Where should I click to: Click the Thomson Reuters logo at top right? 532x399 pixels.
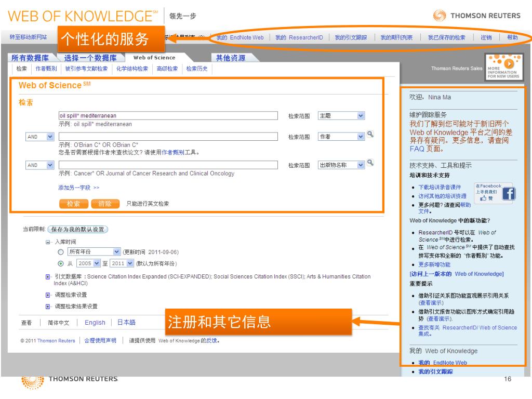[x=477, y=16]
